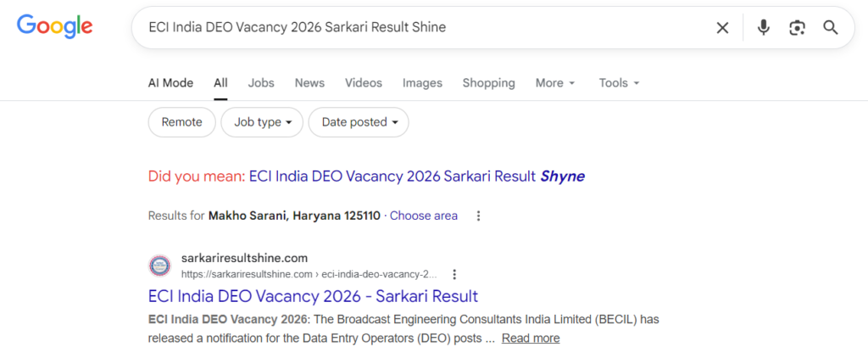Open the Date posted dropdown
Screen dimensions: 868x347
click(x=359, y=122)
